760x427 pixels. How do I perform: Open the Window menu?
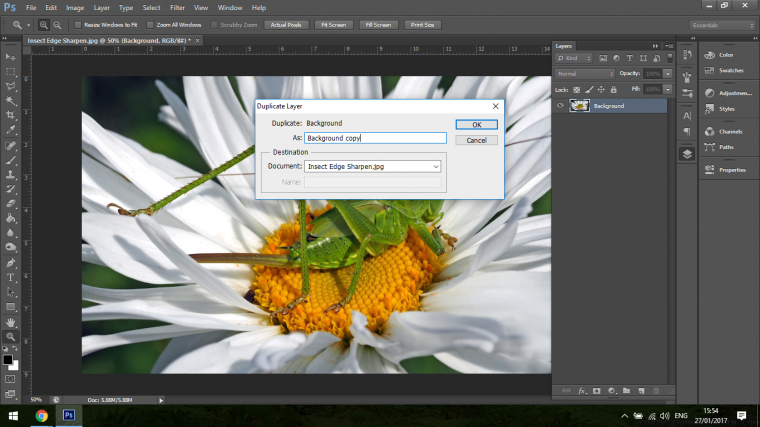pos(230,8)
